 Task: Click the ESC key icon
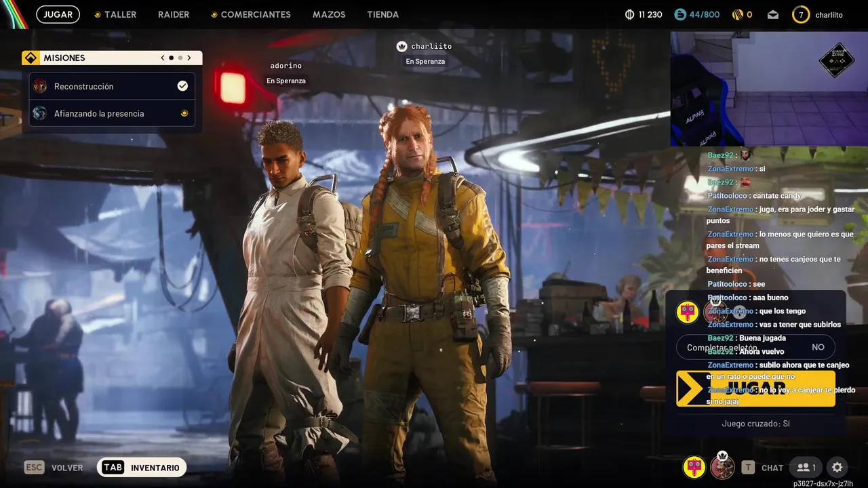(34, 468)
